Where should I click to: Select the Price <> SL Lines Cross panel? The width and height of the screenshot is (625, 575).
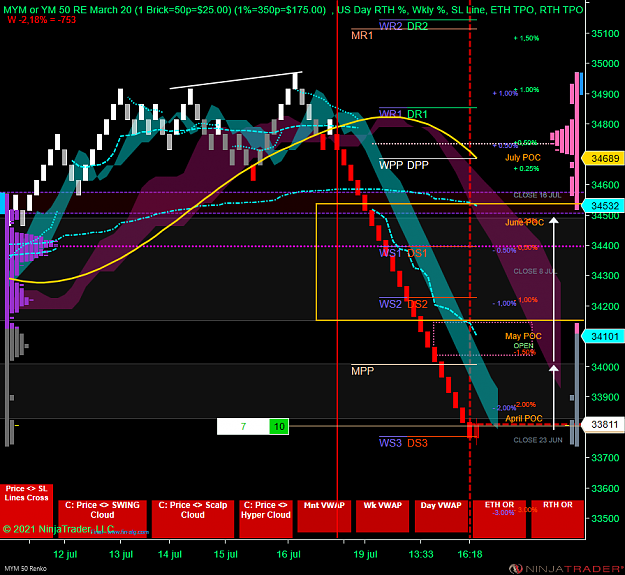coord(26,511)
